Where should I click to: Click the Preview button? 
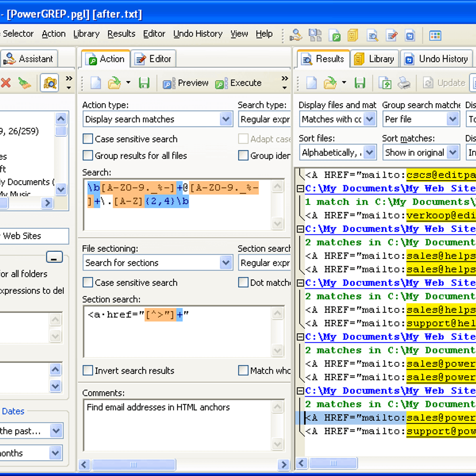pyautogui.click(x=186, y=83)
